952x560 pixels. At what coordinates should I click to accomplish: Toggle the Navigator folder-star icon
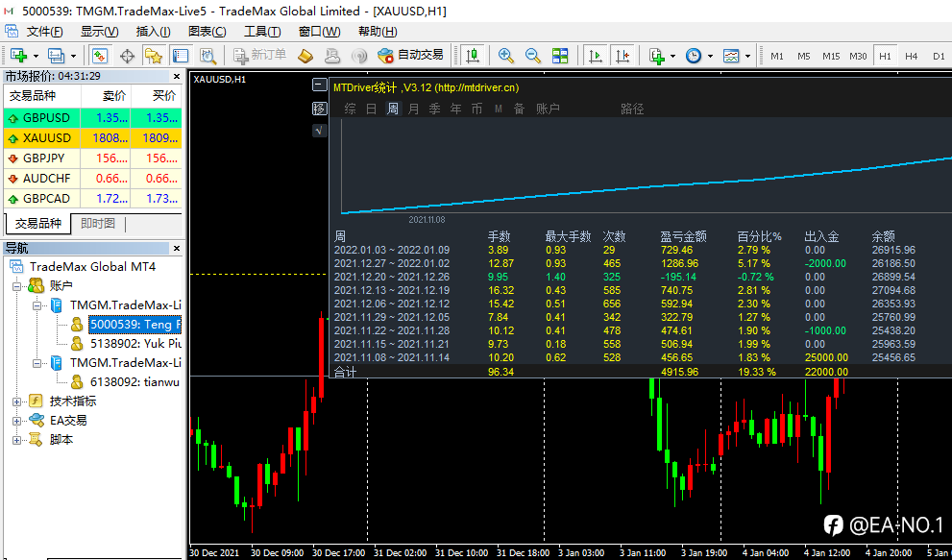click(154, 56)
